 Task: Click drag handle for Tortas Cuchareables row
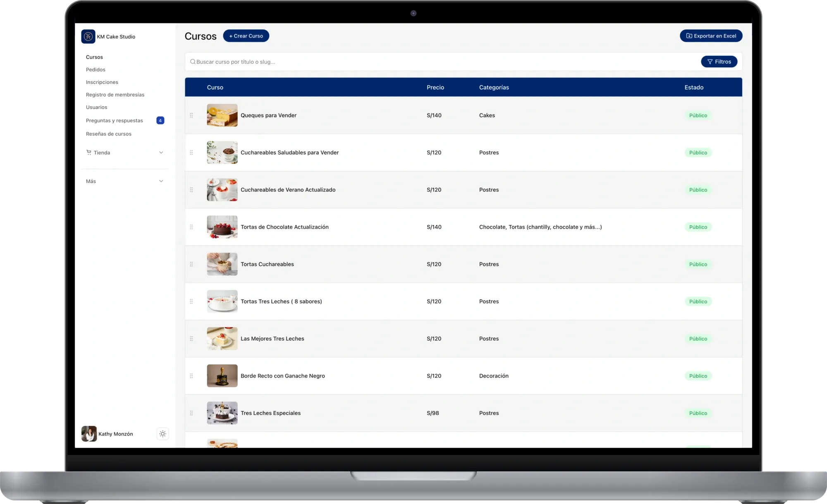click(x=191, y=264)
